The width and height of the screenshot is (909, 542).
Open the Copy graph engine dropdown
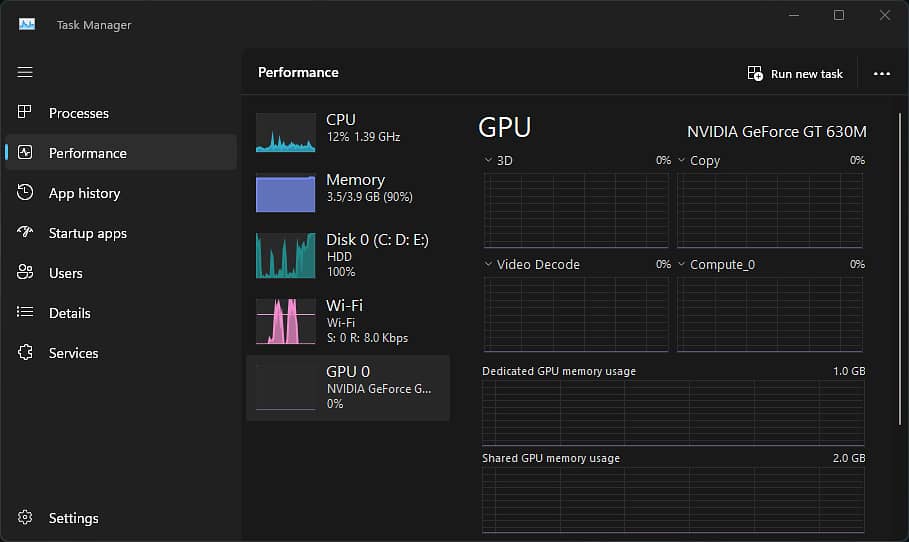pos(682,160)
